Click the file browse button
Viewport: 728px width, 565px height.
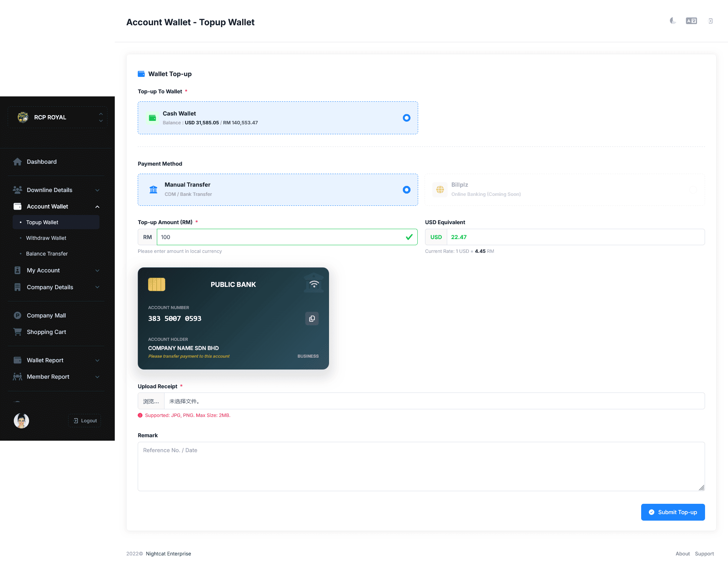click(151, 401)
